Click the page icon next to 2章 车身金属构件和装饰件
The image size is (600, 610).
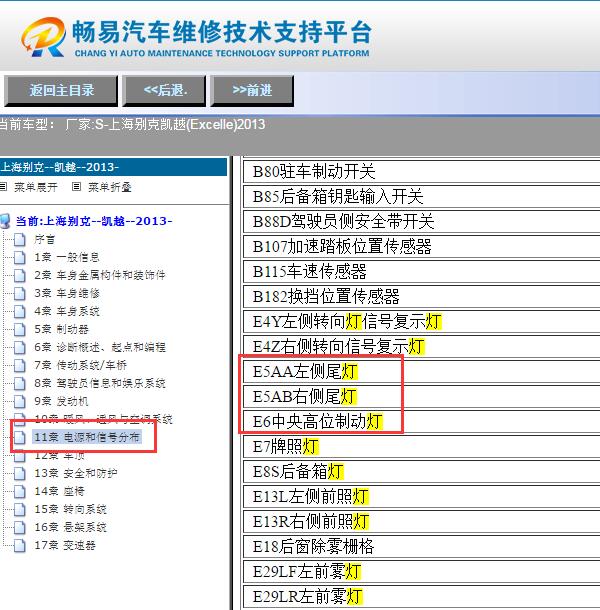[x=19, y=275]
